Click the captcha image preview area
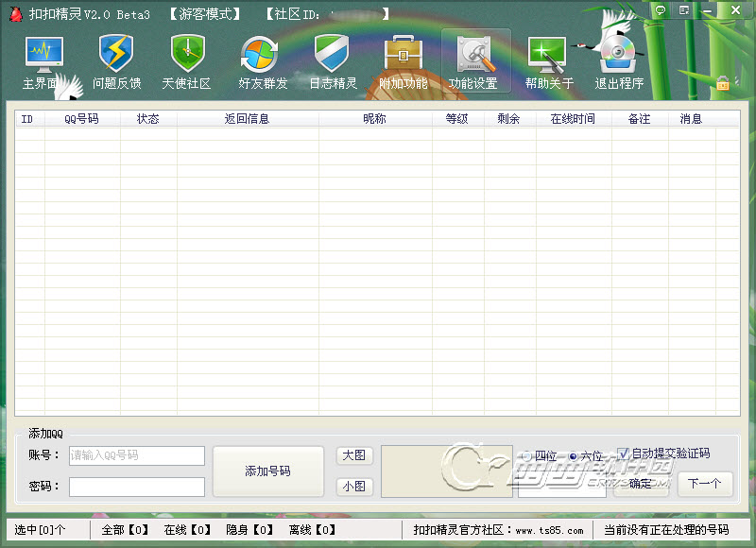 pos(446,471)
